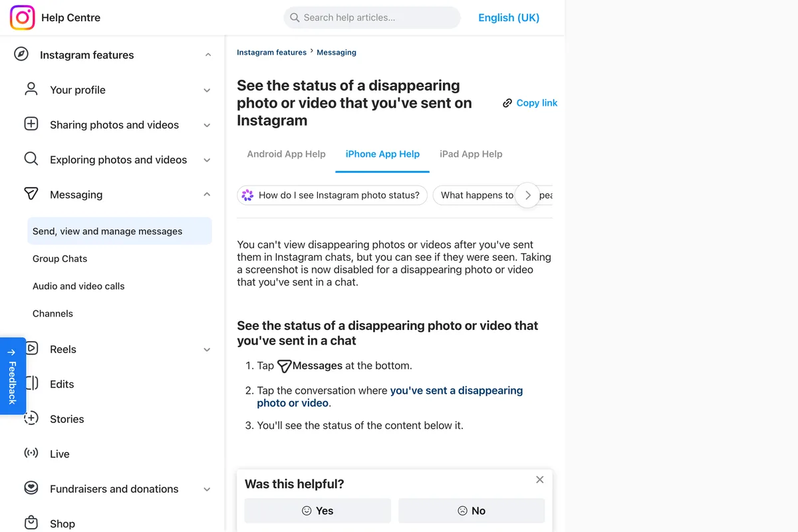The image size is (798, 532).
Task: Click the search magnifier icon
Action: coord(295,18)
